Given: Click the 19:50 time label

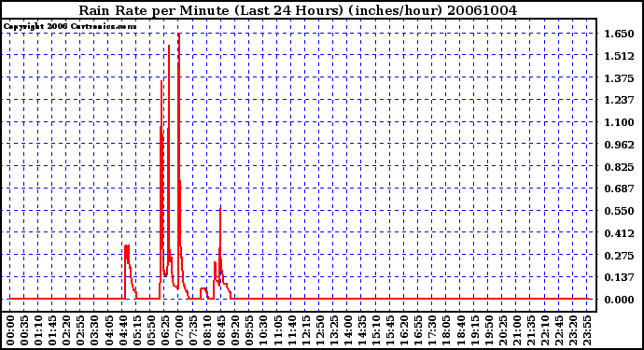Looking at the screenshot, I should (488, 330).
